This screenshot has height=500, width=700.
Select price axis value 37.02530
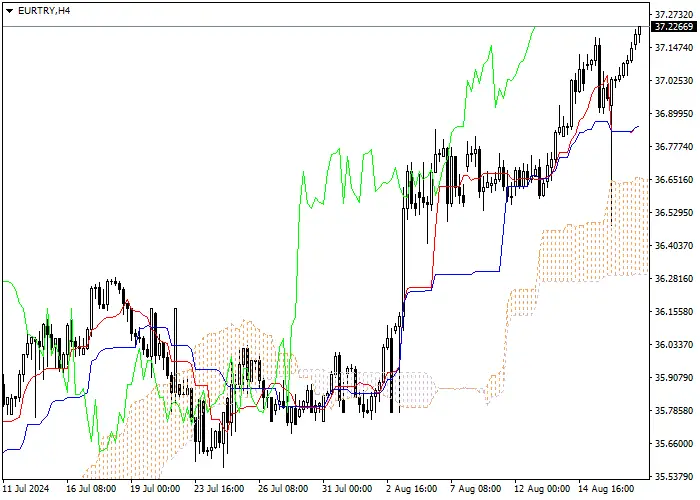[x=674, y=80]
